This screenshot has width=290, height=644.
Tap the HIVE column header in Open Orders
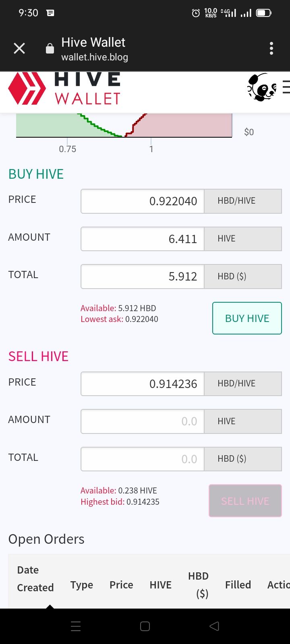(x=161, y=585)
